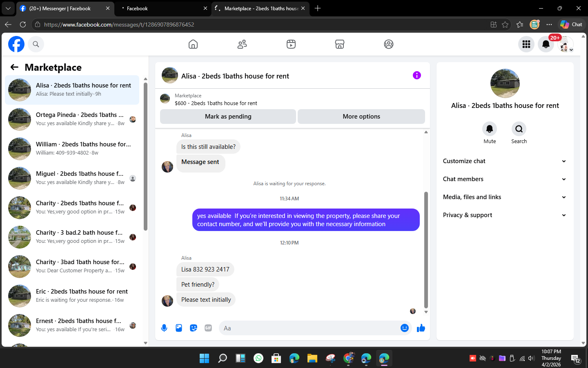Click the listing photo in right panel
588x368 pixels.
pos(505,83)
